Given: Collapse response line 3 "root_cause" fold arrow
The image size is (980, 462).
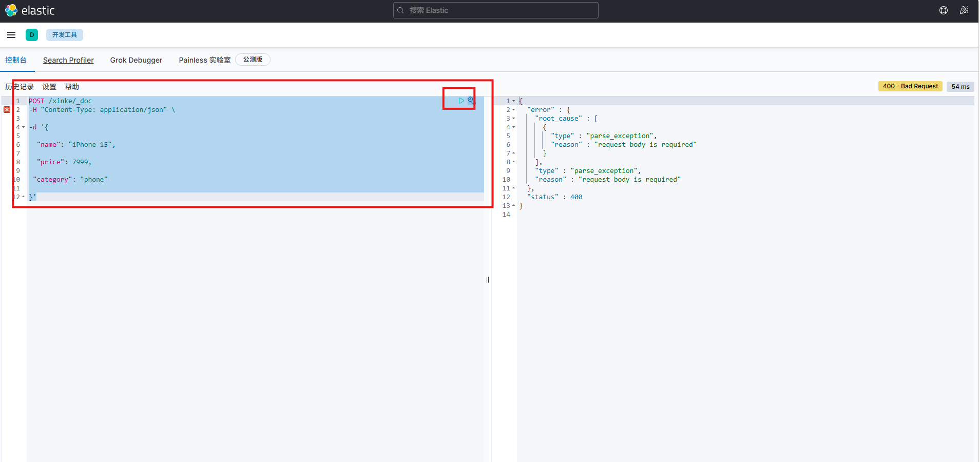Looking at the screenshot, I should coord(513,119).
